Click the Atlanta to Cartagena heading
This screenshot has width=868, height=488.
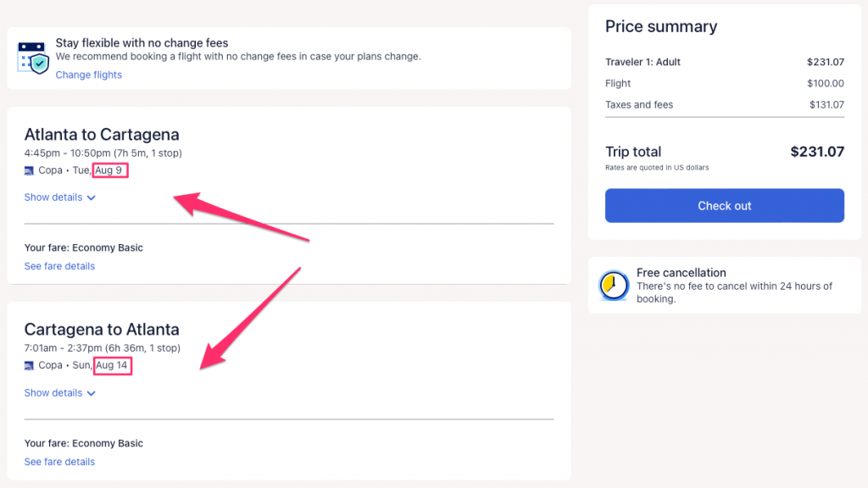point(102,134)
